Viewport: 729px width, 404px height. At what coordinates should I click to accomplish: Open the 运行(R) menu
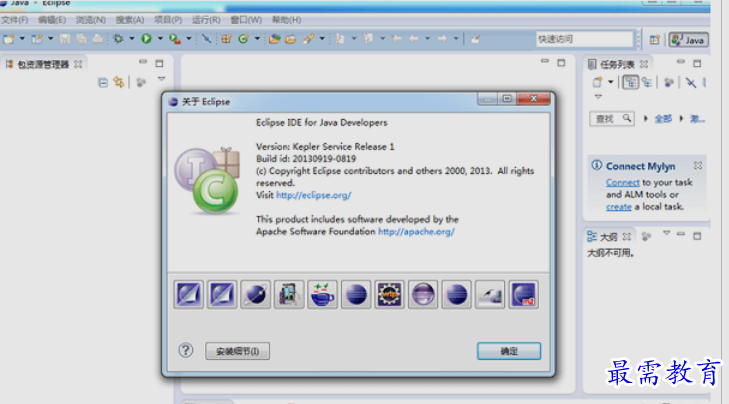pyautogui.click(x=206, y=20)
